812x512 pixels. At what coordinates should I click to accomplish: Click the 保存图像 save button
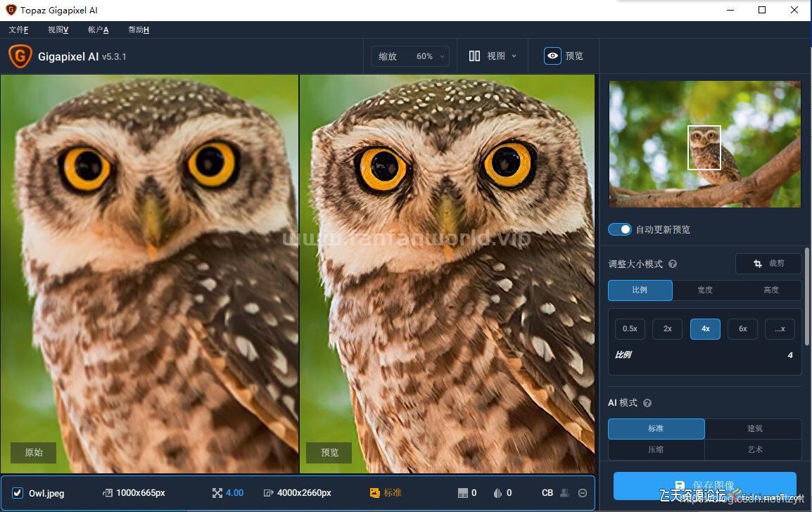704,485
